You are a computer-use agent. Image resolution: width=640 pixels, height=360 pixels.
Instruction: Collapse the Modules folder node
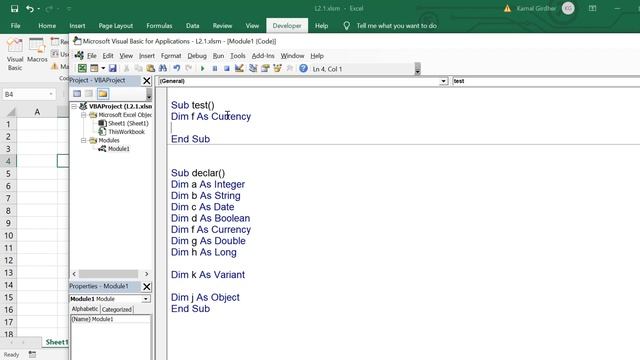(x=84, y=140)
